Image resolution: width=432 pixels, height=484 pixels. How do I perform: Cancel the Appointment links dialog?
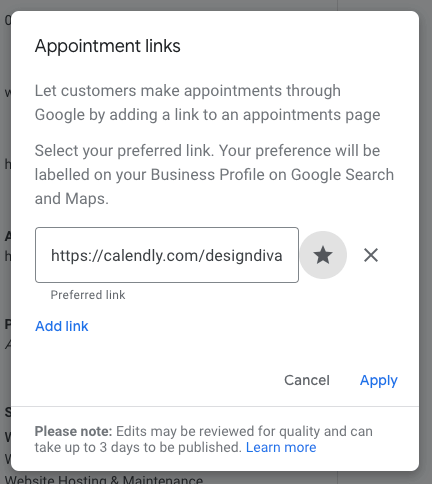point(307,380)
